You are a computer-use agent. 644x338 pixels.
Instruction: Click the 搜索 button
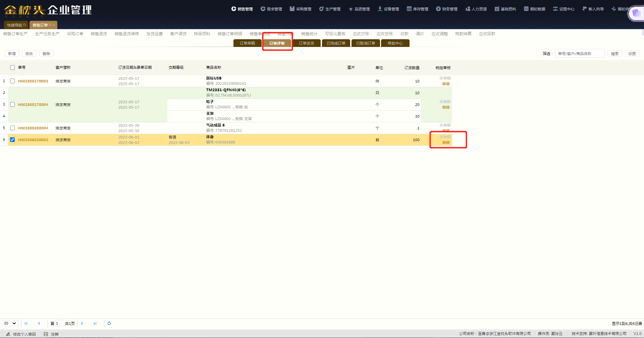click(x=615, y=54)
